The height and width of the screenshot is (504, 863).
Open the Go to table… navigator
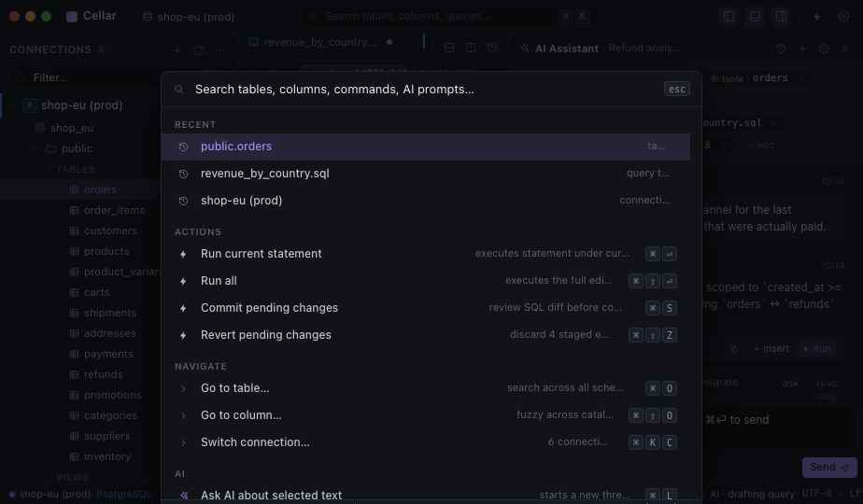[x=426, y=388]
